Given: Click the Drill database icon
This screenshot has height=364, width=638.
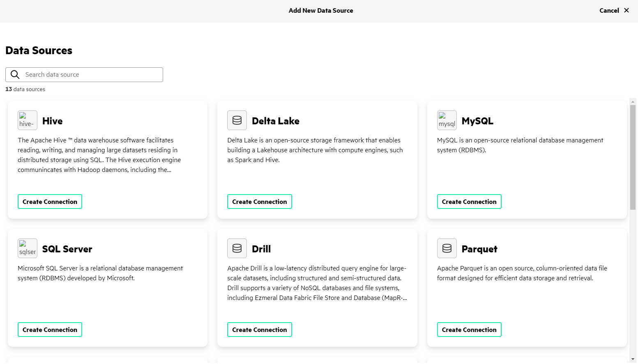Looking at the screenshot, I should [237, 248].
